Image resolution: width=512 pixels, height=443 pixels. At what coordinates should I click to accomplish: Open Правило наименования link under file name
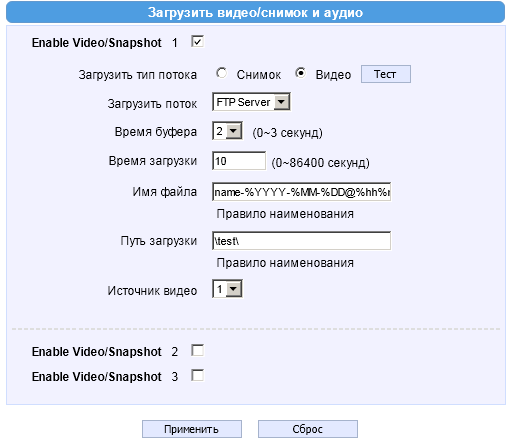(285, 214)
